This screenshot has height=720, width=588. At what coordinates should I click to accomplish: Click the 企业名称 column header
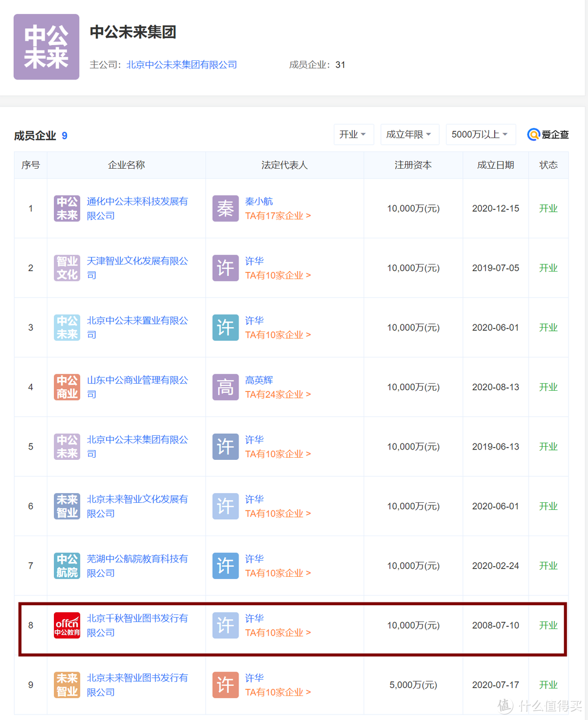pos(126,165)
